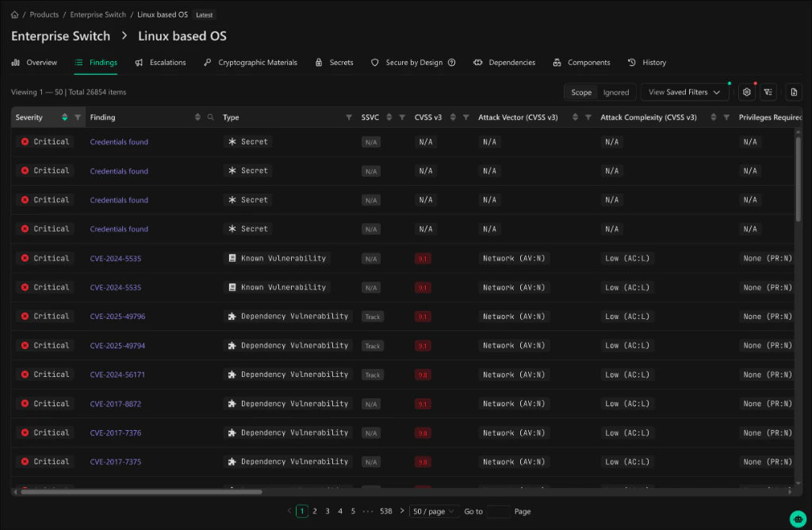Click the pagination ellipsis
This screenshot has height=530, width=812.
click(x=368, y=511)
